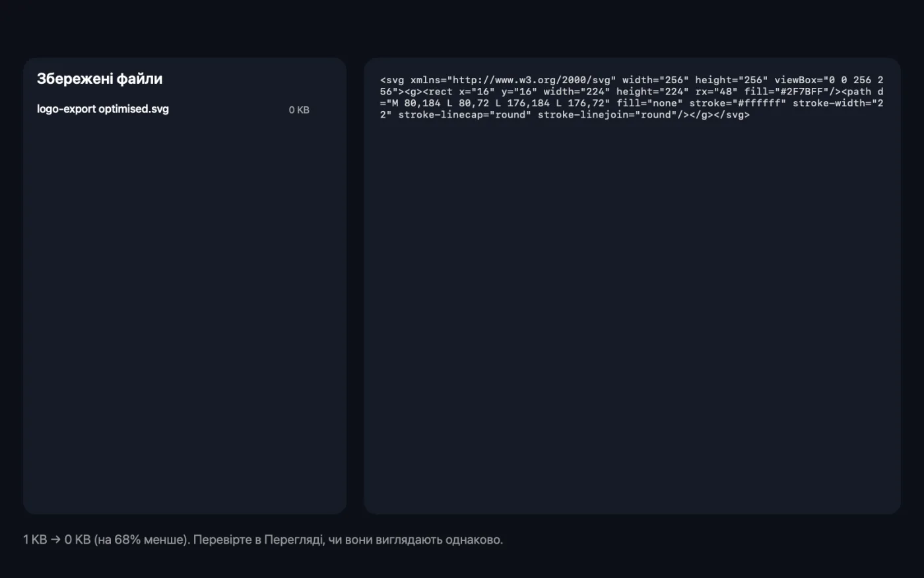This screenshot has width=924, height=578.
Task: Click the size reduction status message
Action: coord(263,540)
